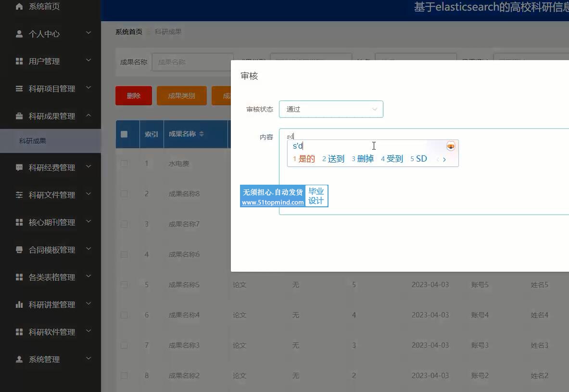The width and height of the screenshot is (569, 392).
Task: Choose IME candidate SD
Action: coord(419,159)
